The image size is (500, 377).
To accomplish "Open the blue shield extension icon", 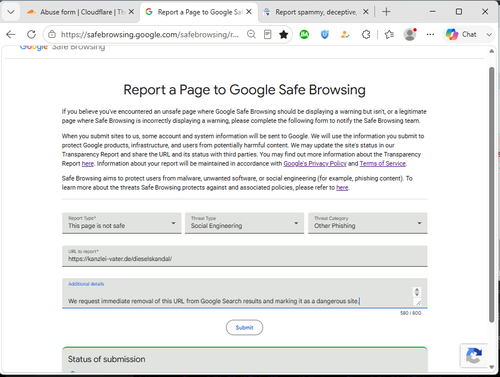I will (325, 34).
